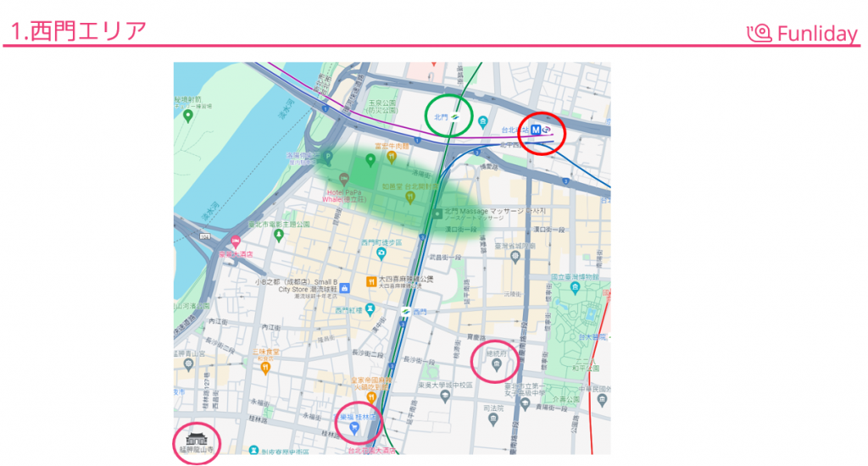This screenshot has height=466, width=868.
Task: Select the 富宏牛肉麵 restaurant pin
Action: [x=392, y=156]
